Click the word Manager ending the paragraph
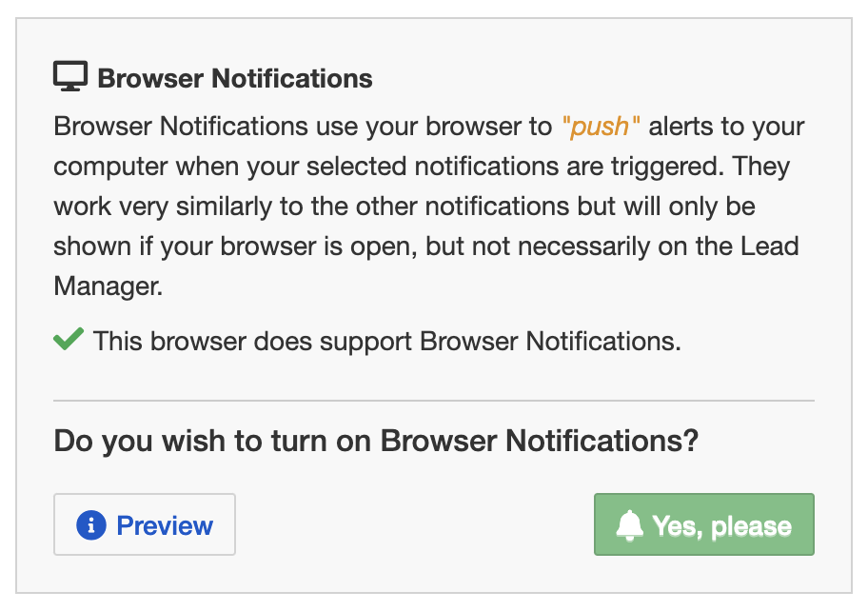Image resolution: width=868 pixels, height=611 pixels. click(x=108, y=286)
